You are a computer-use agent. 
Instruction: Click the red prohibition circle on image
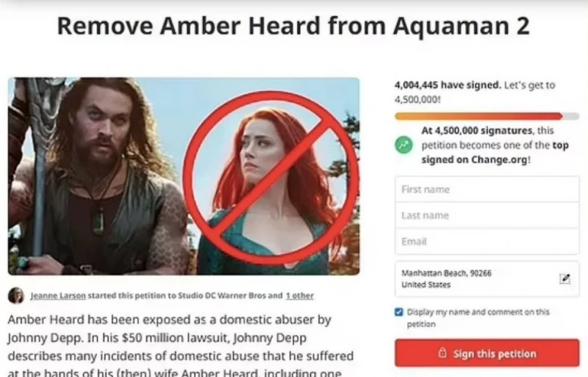(271, 178)
